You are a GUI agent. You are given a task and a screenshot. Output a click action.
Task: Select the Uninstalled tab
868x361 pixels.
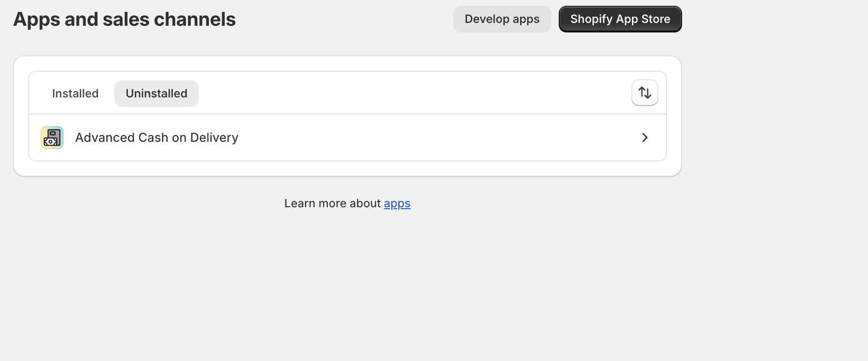[x=156, y=94]
